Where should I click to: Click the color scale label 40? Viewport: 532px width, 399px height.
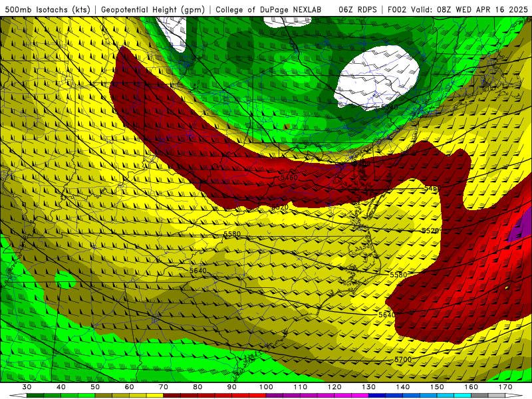(x=61, y=387)
